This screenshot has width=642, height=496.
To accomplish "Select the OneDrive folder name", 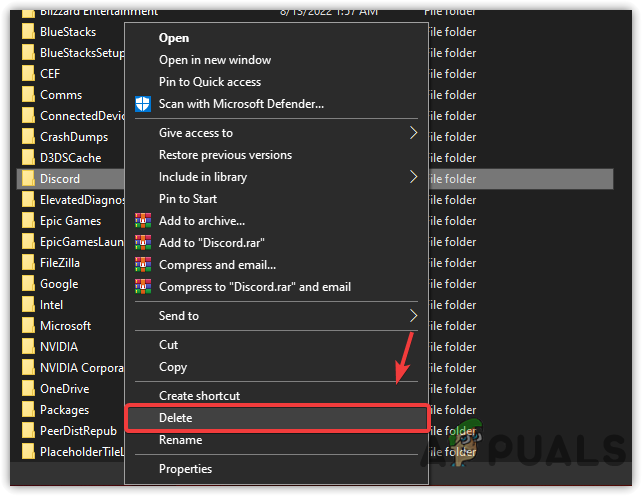I will 64,389.
